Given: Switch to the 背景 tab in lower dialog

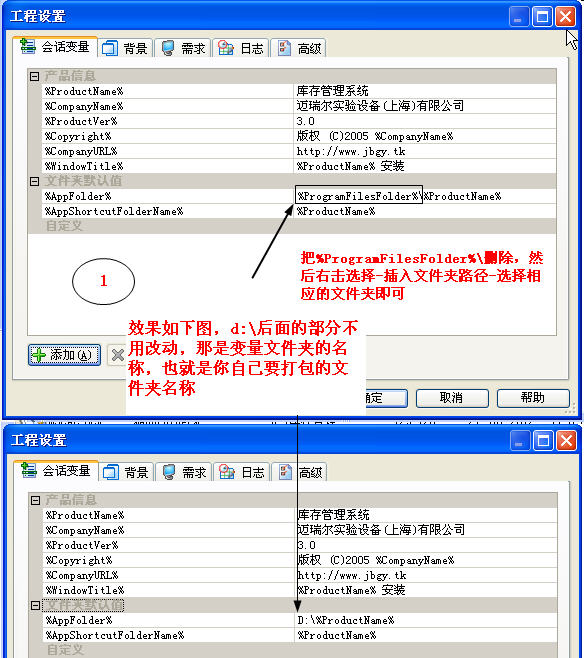Looking at the screenshot, I should click(x=126, y=472).
